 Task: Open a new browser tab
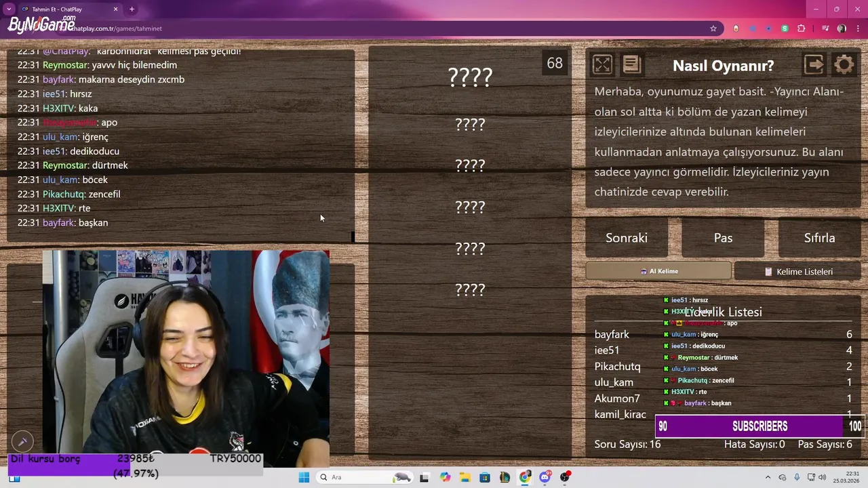(x=132, y=9)
